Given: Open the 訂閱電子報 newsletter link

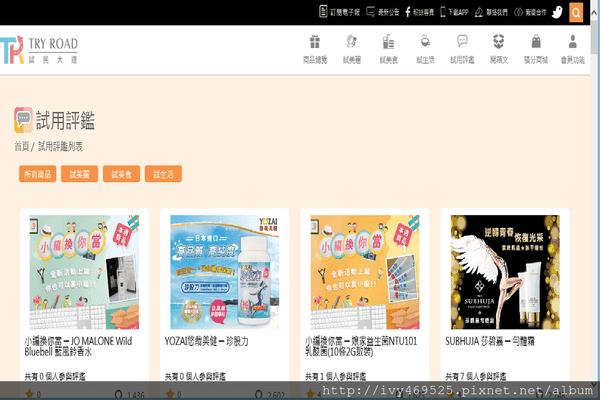Looking at the screenshot, I should click(339, 12).
